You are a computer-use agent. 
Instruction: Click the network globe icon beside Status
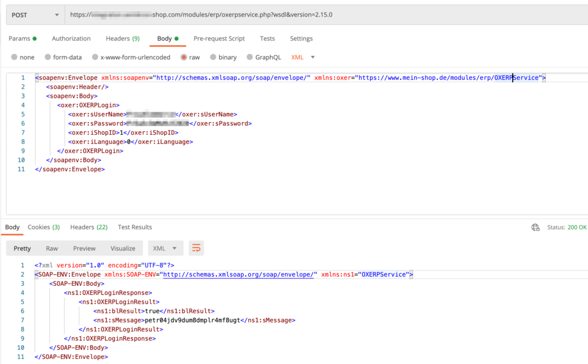tap(535, 227)
